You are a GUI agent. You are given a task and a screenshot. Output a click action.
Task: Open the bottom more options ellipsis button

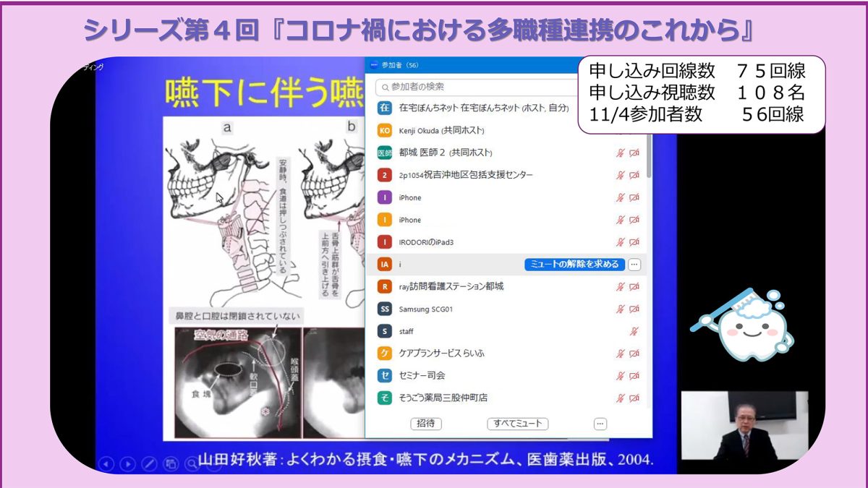600,424
